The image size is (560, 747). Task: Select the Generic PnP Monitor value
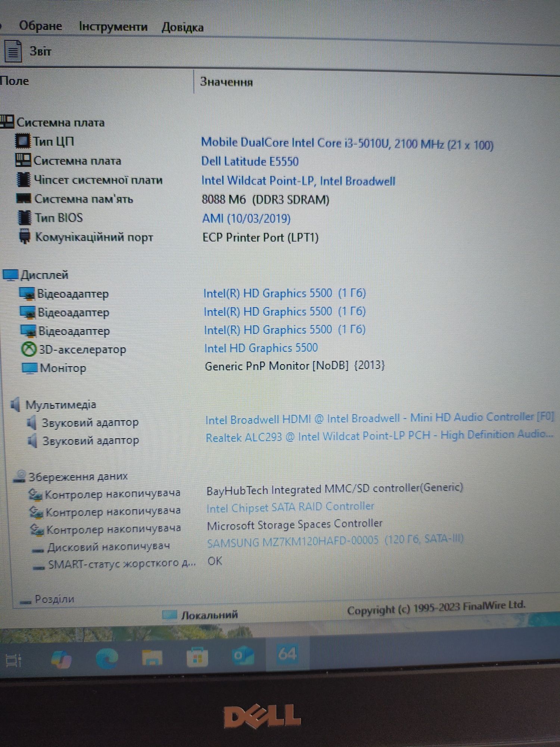coord(295,366)
